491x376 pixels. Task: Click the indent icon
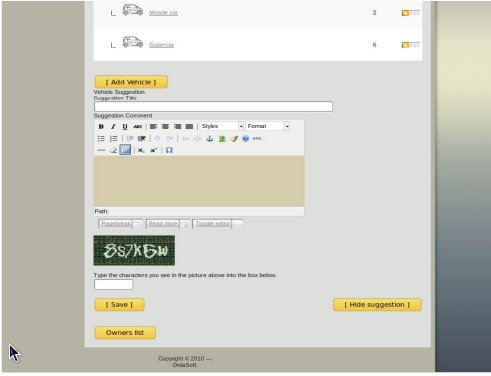[x=142, y=139]
